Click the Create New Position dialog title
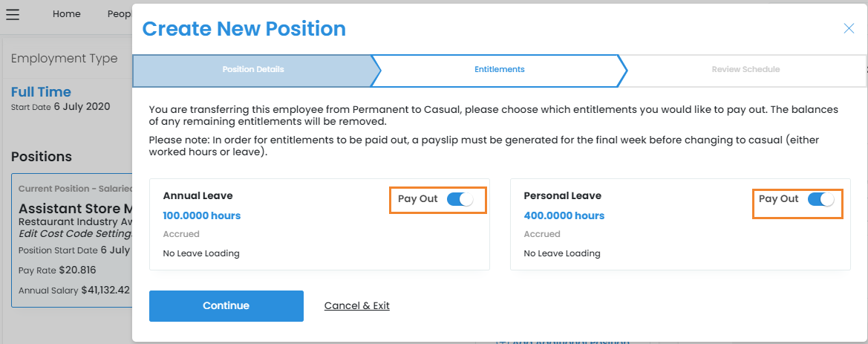 [x=244, y=29]
